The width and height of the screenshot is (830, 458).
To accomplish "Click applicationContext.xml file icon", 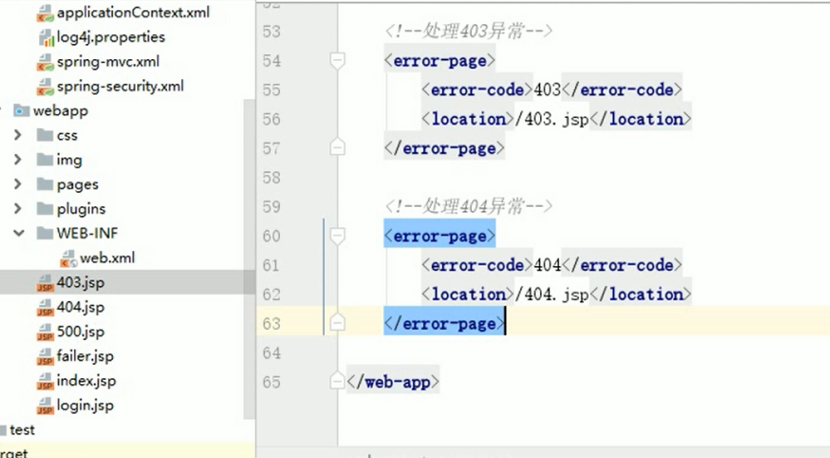I will [45, 13].
